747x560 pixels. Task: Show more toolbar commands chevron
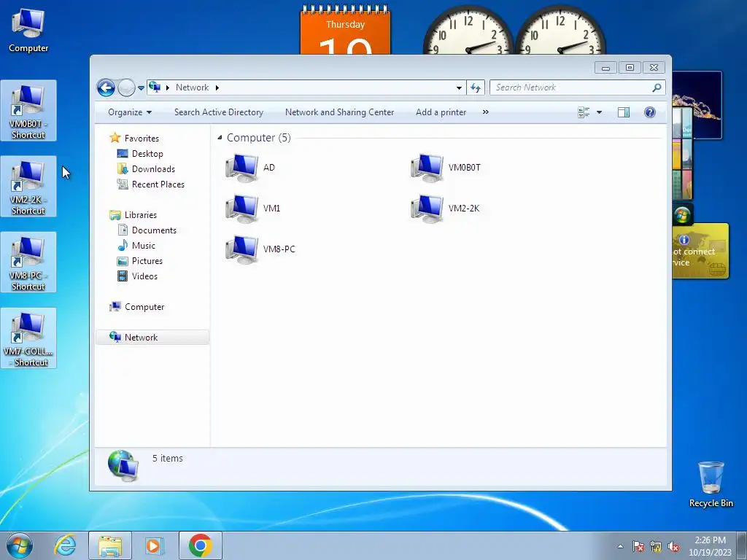[x=485, y=112]
